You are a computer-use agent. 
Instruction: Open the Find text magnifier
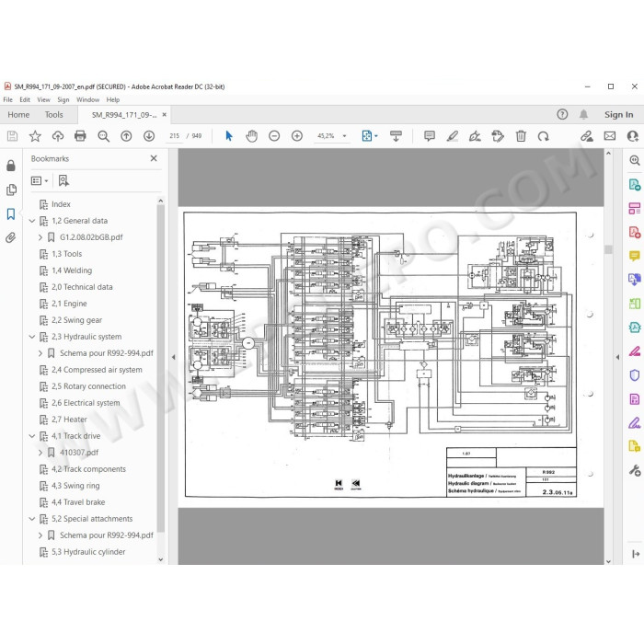(103, 136)
